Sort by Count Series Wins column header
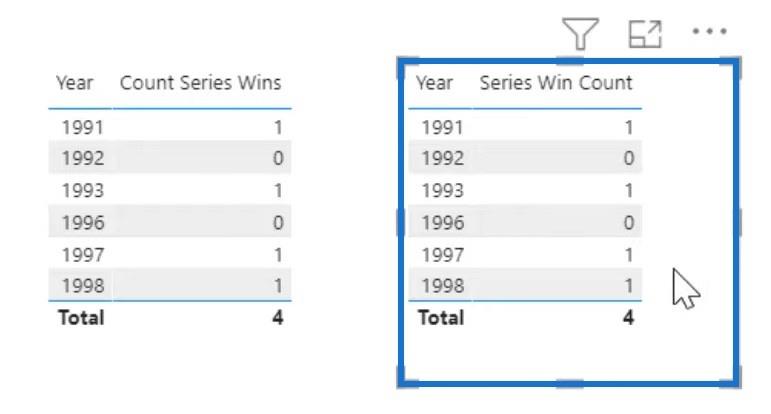The image size is (771, 414). 201,83
